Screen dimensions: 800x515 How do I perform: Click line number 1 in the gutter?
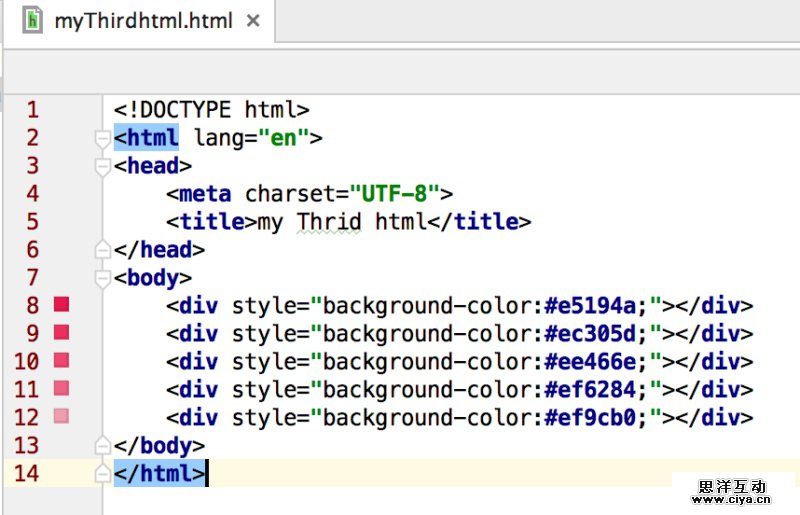tap(33, 110)
